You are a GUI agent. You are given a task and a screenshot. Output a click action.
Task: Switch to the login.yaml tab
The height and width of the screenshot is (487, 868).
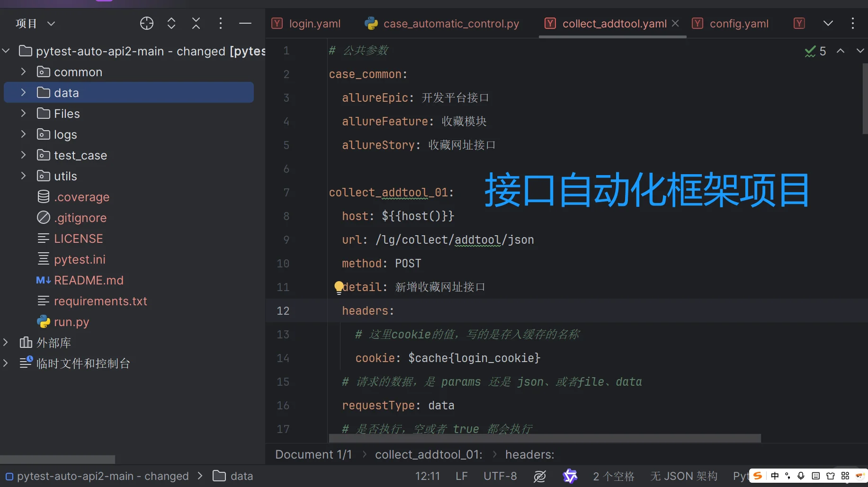(x=314, y=23)
